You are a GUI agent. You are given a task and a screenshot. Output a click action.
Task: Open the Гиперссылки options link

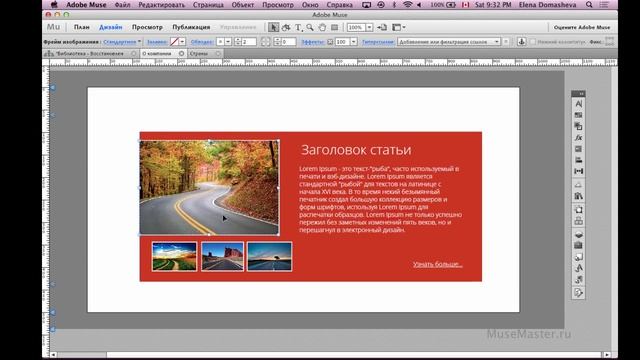378,42
